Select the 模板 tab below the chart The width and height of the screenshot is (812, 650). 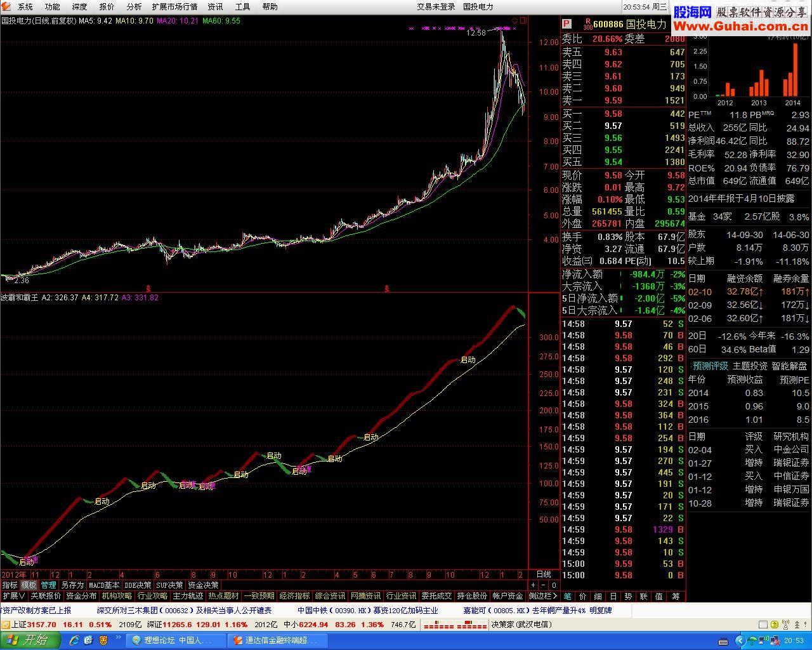coord(29,585)
